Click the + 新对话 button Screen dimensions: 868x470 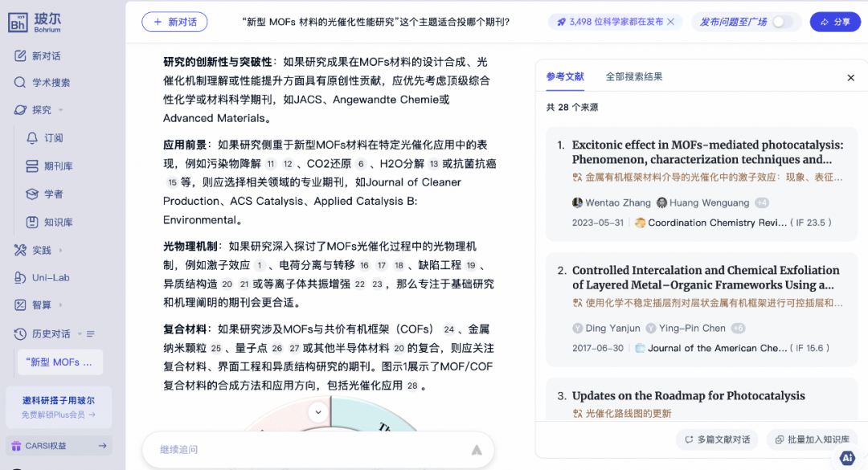(174, 22)
